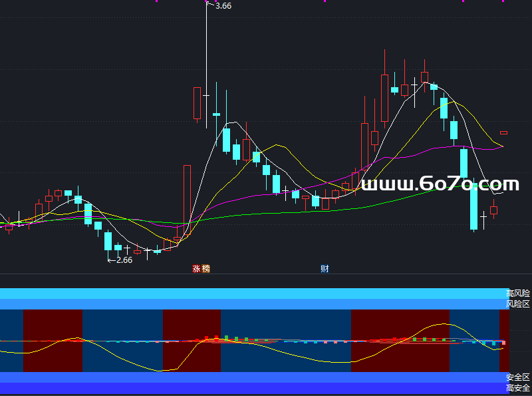Image resolution: width=532 pixels, height=396 pixels.
Task: Click the first dark red indicator zone
Action: point(53,340)
